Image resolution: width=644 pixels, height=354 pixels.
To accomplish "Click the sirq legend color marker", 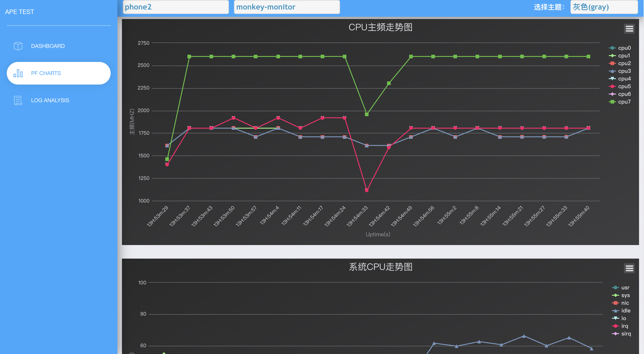I will point(615,334).
